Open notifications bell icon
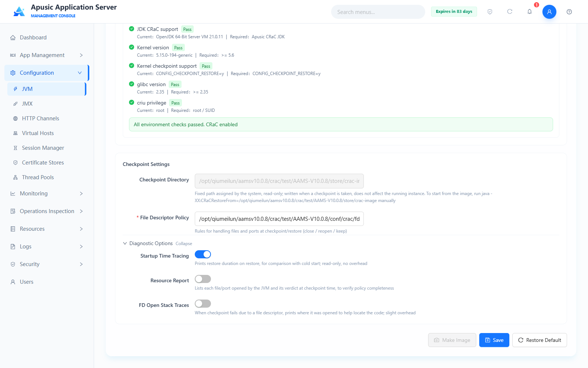 tap(530, 12)
